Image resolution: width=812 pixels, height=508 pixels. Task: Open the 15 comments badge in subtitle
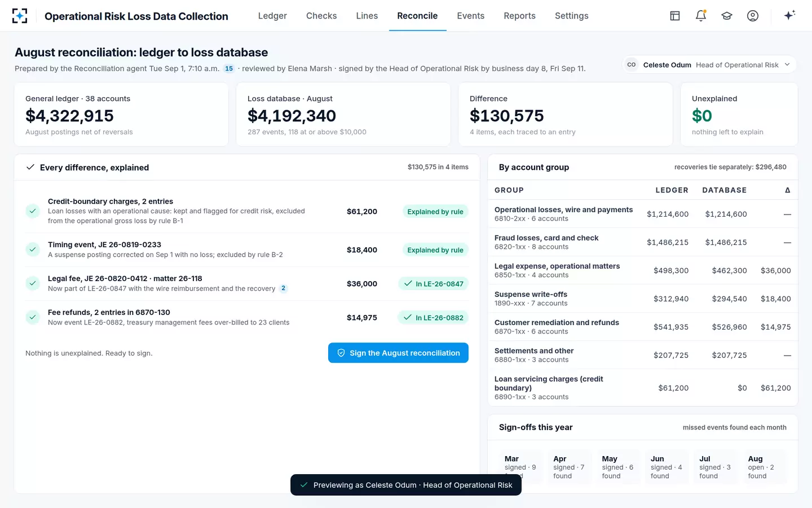pos(229,69)
